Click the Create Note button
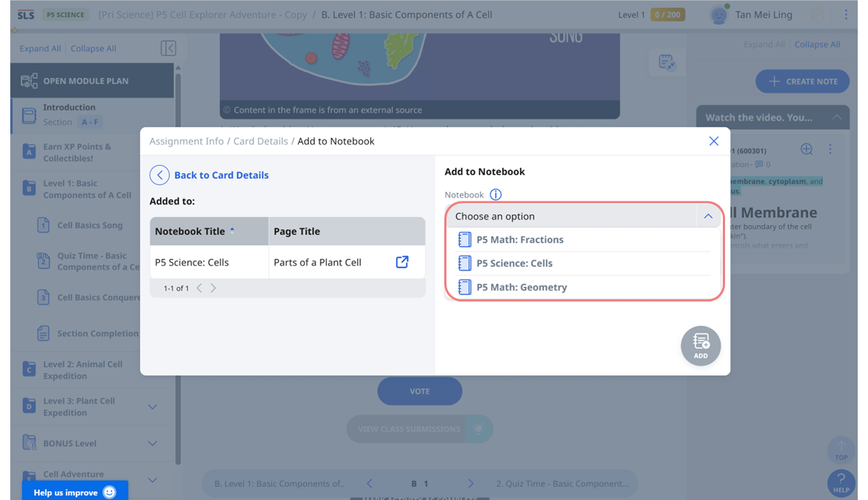 pyautogui.click(x=802, y=81)
